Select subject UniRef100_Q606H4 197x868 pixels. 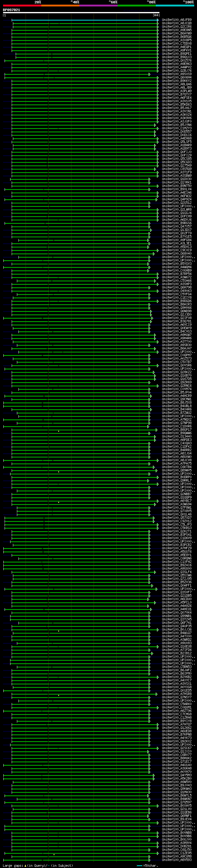click(177, 78)
